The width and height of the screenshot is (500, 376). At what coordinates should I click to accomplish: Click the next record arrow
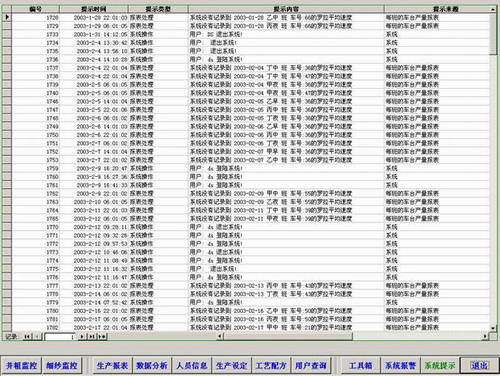point(82,336)
